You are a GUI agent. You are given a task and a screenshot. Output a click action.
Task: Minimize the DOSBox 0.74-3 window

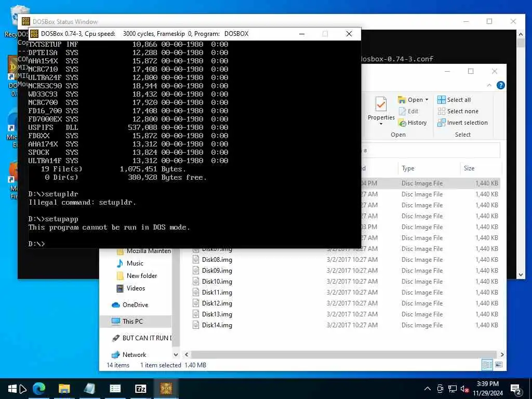click(x=302, y=34)
